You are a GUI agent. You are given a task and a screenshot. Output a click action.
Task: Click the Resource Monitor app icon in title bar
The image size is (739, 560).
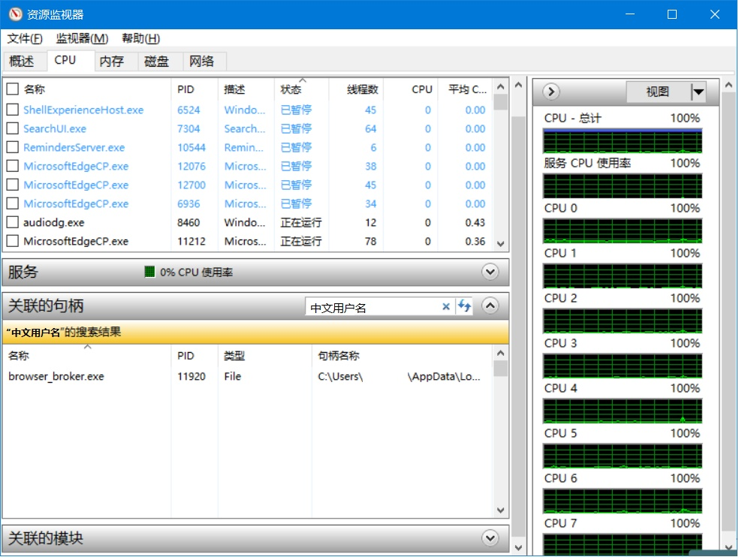15,14
